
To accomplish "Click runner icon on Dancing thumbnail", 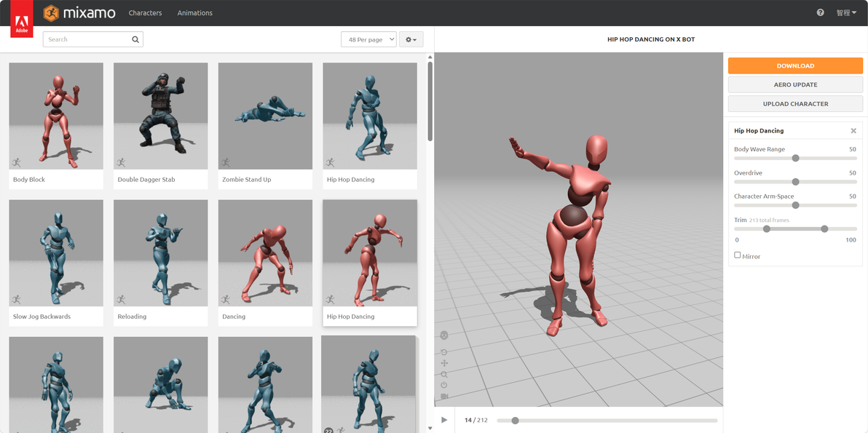I will (x=225, y=300).
